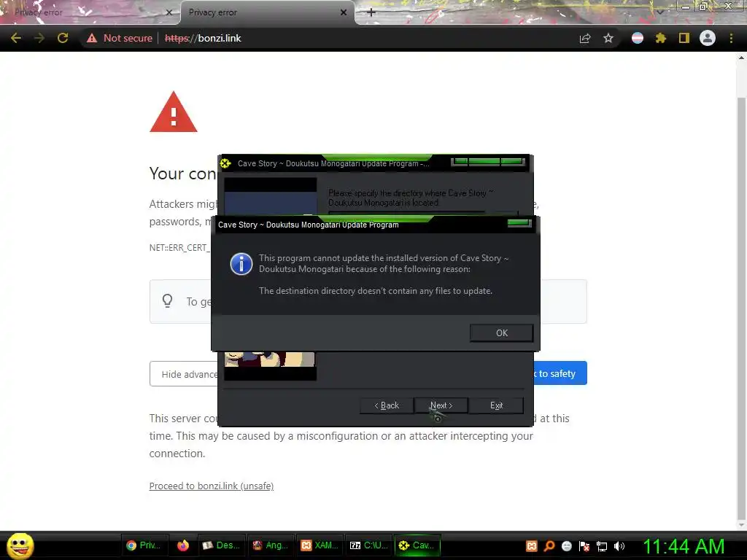This screenshot has height=560, width=747.
Task: Click the smiley face Start button
Action: 20,545
